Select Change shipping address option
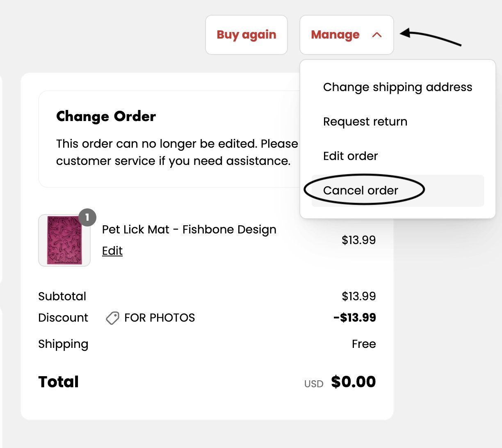This screenshot has height=448, width=502. tap(397, 87)
